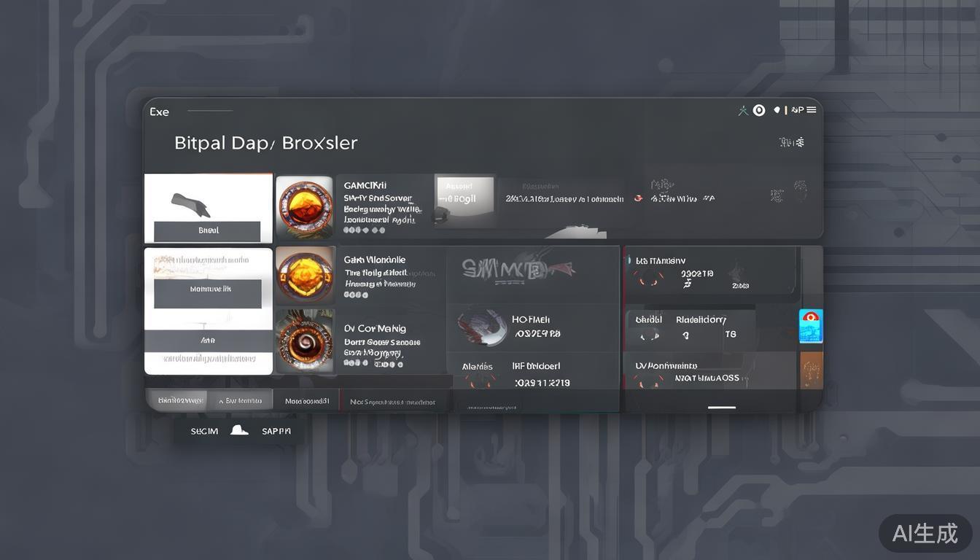Viewport: 980px width, 560px height.
Task: Click the Exe label at top-left
Action: 159,112
